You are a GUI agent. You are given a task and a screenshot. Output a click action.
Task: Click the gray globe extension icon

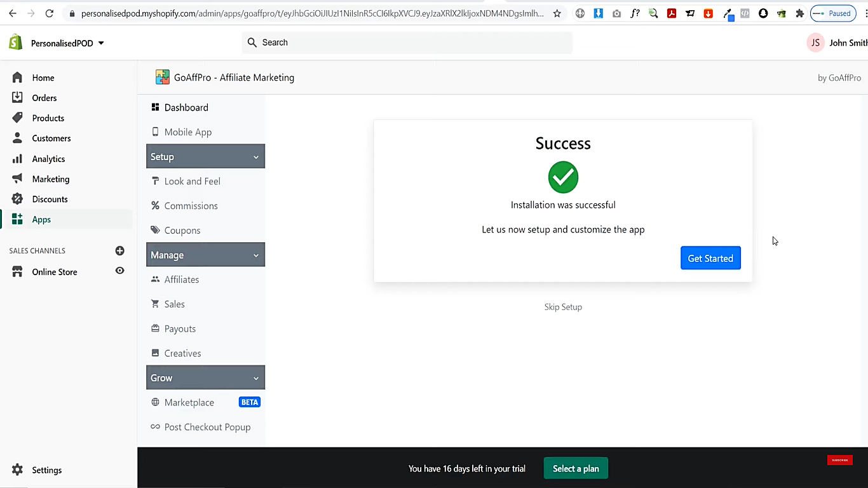coord(580,13)
